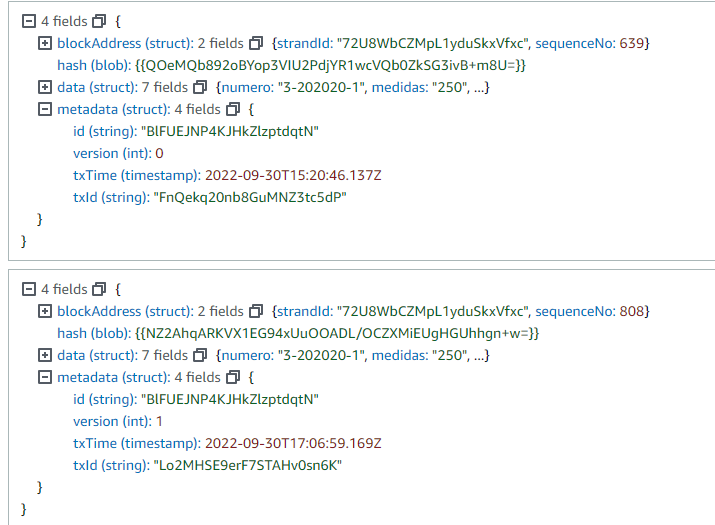Copy the first document's 4 fields root
Image resolution: width=715 pixels, height=525 pixels.
pyautogui.click(x=98, y=21)
